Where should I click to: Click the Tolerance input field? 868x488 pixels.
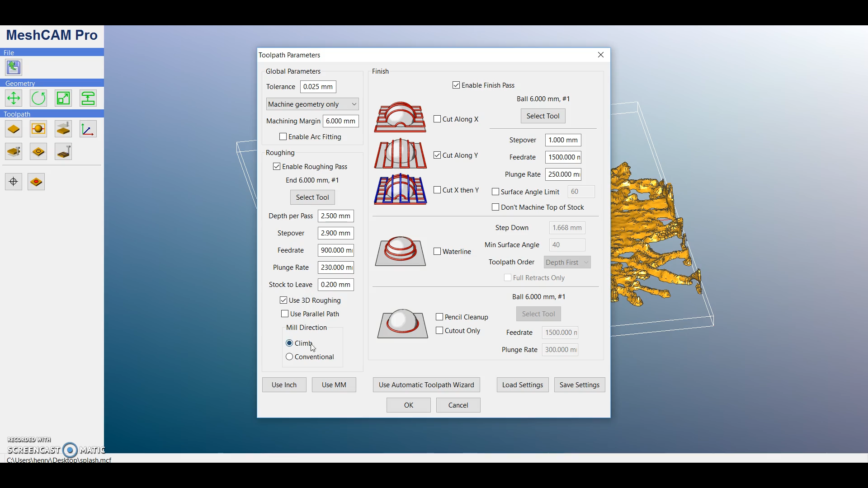318,86
